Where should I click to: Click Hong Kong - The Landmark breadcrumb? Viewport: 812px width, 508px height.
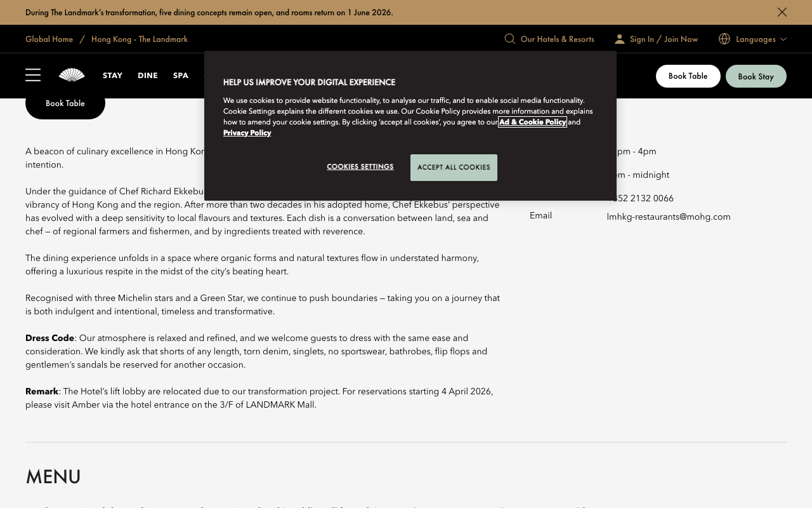[140, 39]
